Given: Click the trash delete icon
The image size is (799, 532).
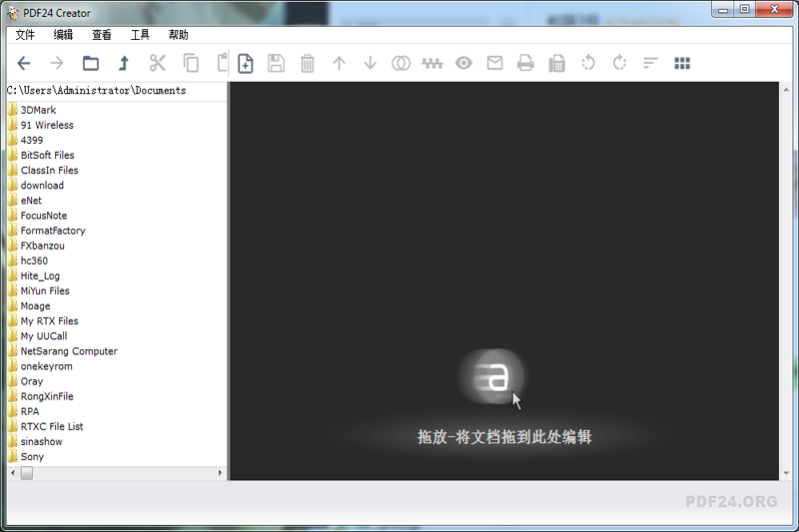Looking at the screenshot, I should 308,63.
